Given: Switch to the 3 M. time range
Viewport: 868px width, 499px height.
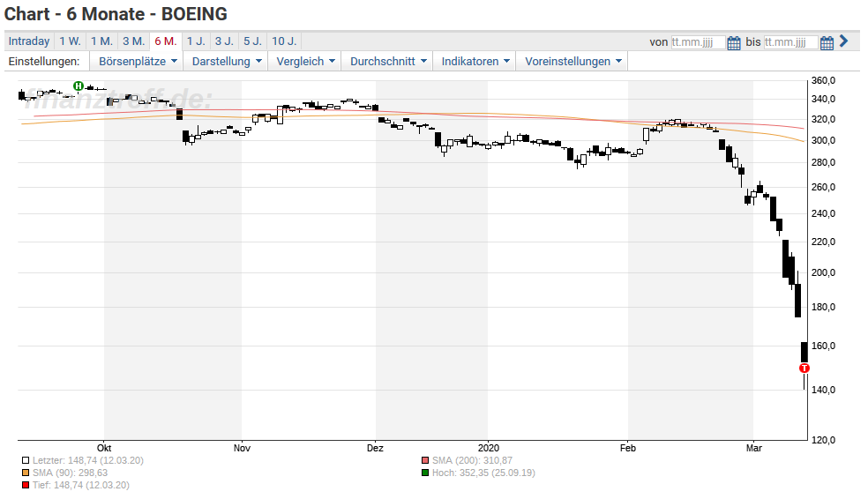Looking at the screenshot, I should (x=133, y=41).
